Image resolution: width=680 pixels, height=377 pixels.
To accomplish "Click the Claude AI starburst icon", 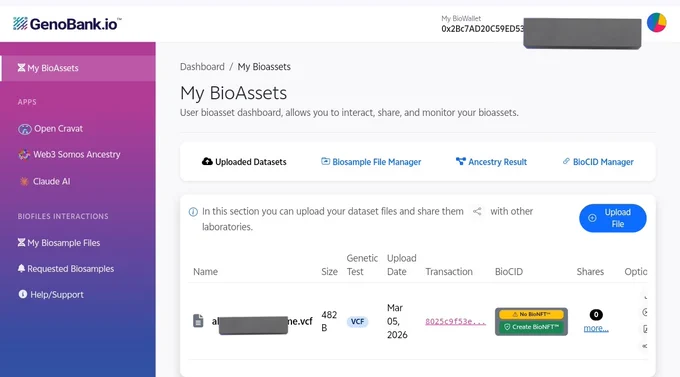I will (24, 181).
